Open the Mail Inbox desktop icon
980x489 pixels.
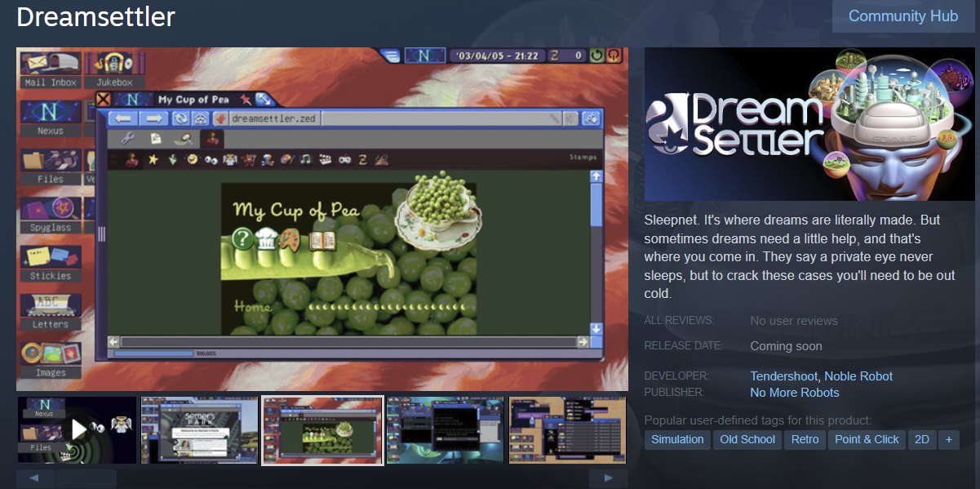pyautogui.click(x=51, y=69)
